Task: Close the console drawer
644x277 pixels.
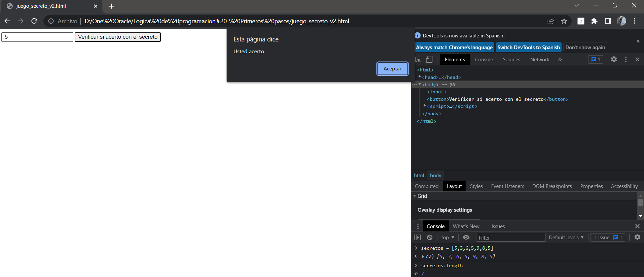Action: 637,226
